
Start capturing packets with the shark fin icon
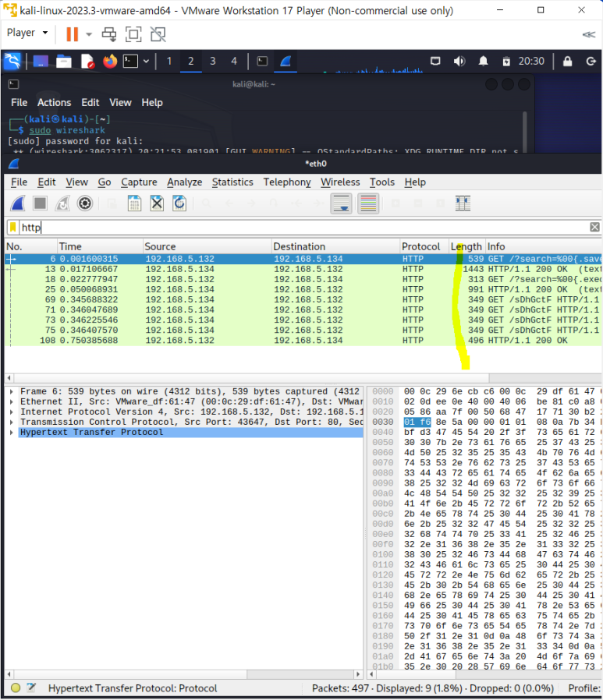click(18, 203)
